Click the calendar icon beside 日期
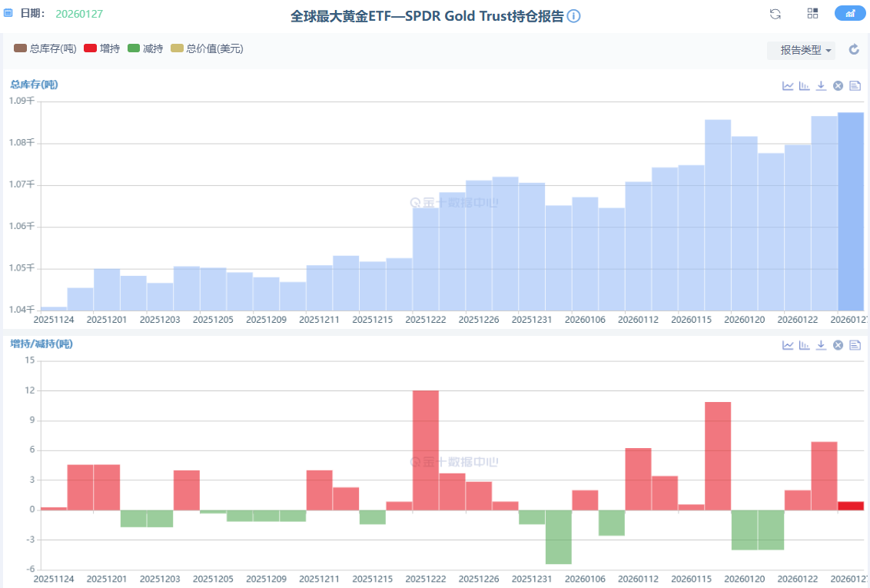This screenshot has height=588, width=870. [8, 14]
